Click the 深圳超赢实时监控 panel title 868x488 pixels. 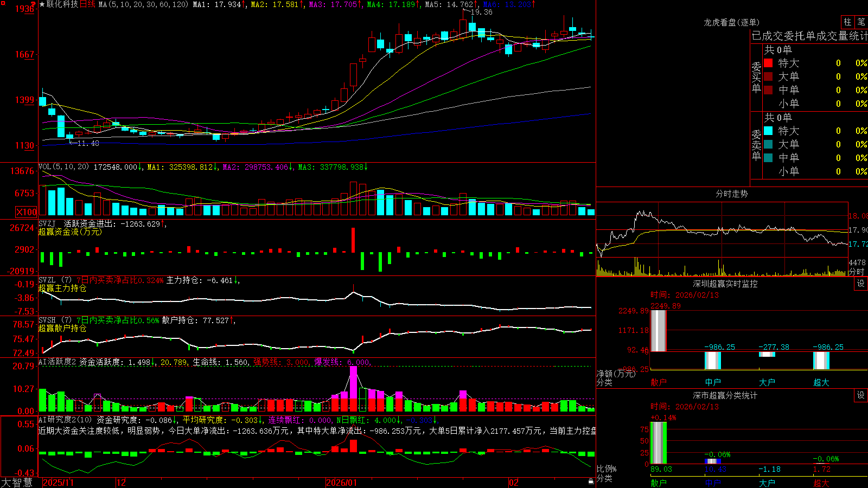point(725,284)
